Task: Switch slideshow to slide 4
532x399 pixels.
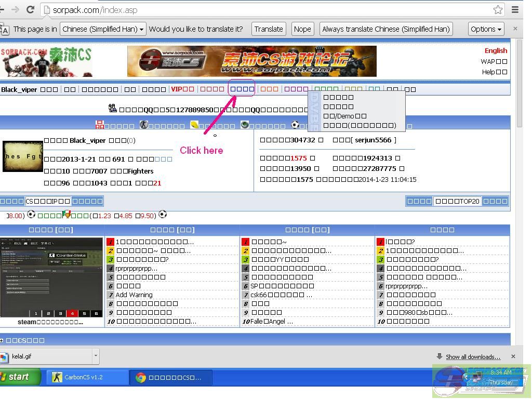Action: point(72,313)
